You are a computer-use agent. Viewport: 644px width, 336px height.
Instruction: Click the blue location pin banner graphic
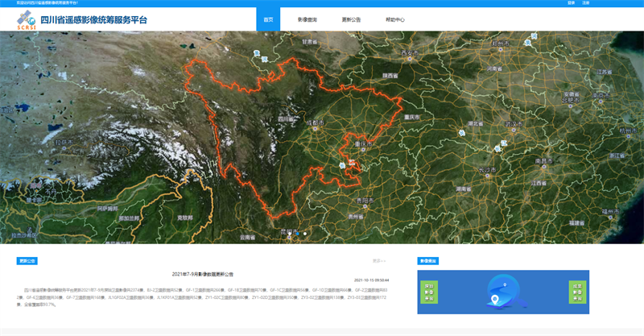[x=503, y=293]
